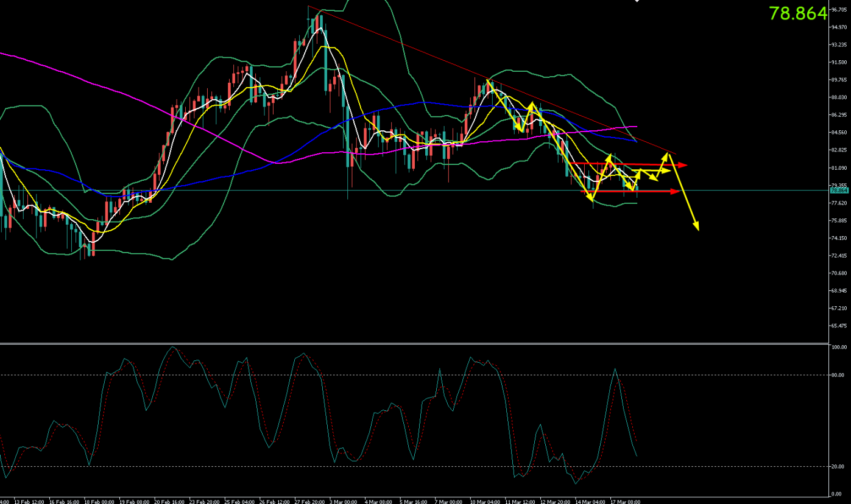Click right end of the blue moving average

pyautogui.click(x=636, y=141)
